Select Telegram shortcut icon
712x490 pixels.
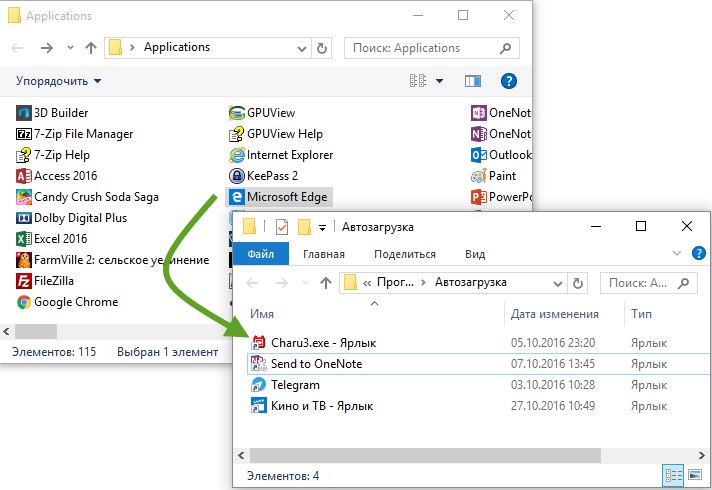click(258, 385)
